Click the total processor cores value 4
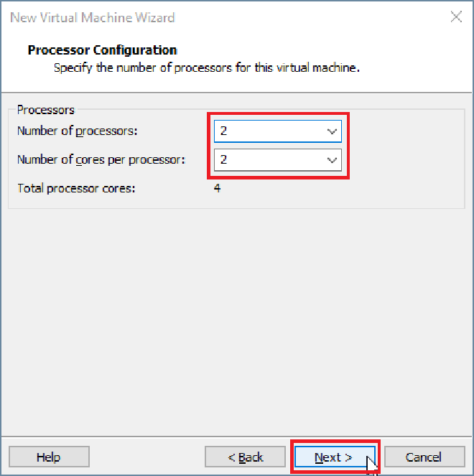474x476 pixels. [217, 189]
